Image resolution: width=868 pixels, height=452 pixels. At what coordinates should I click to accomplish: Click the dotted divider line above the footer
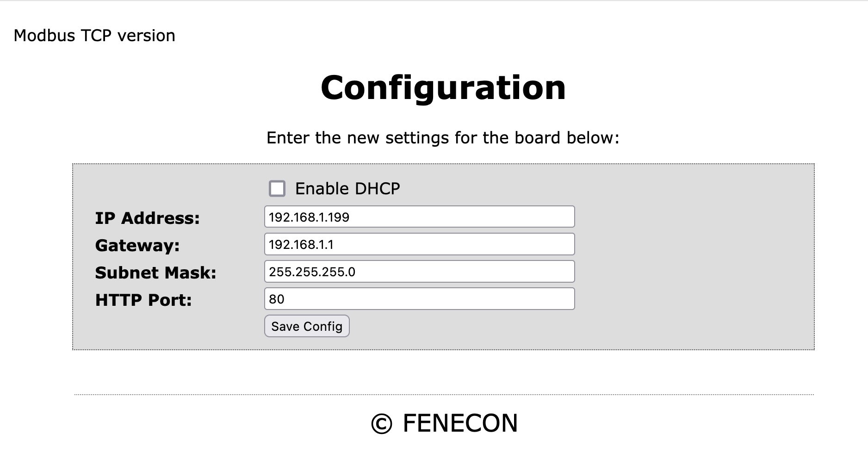444,395
